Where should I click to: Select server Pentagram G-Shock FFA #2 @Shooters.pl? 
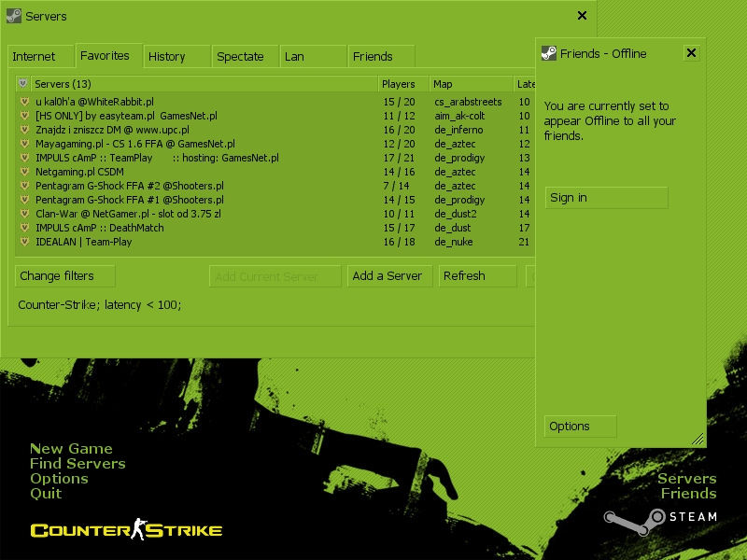coord(275,186)
